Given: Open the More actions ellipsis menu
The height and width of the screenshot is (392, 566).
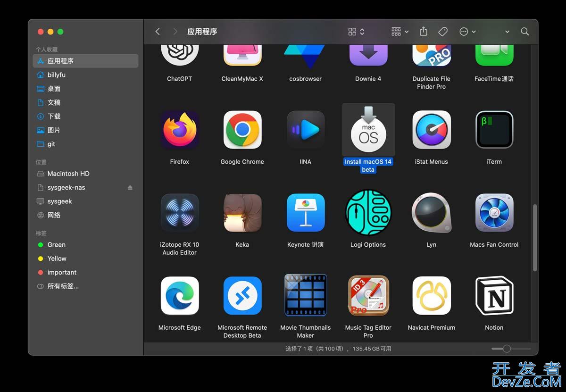Looking at the screenshot, I should [467, 32].
